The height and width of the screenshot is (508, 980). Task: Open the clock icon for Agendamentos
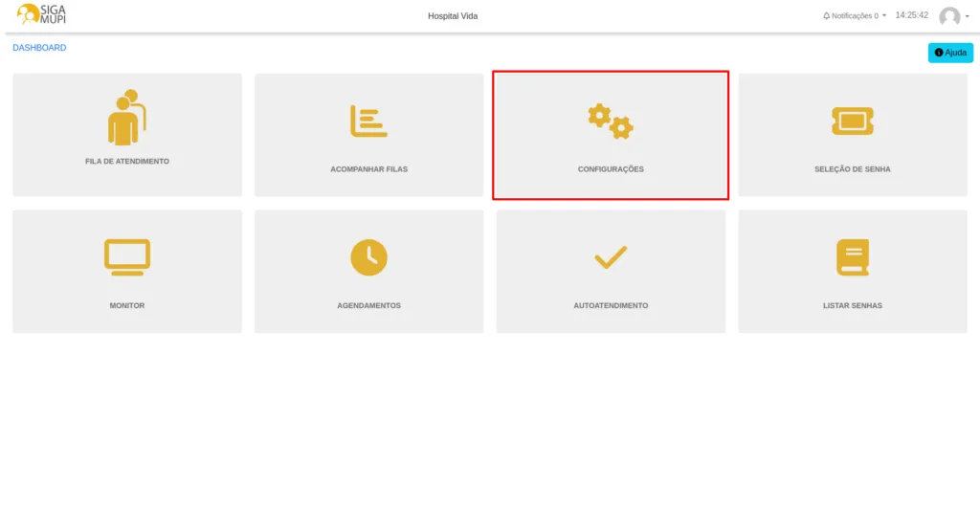tap(368, 256)
